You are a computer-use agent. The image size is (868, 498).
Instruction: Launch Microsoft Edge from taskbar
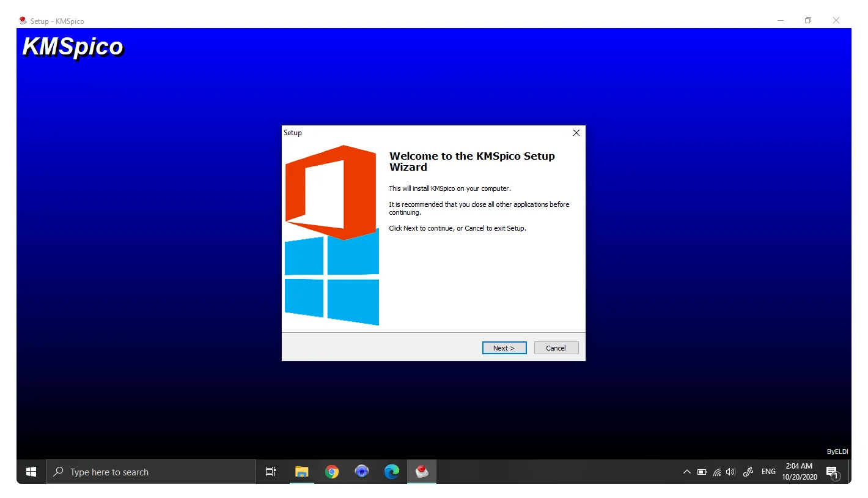click(x=392, y=472)
